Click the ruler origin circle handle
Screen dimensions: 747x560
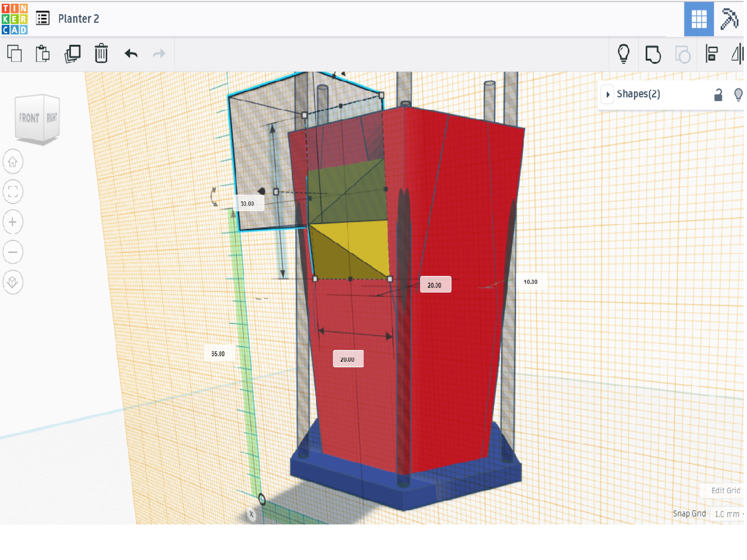click(x=262, y=499)
